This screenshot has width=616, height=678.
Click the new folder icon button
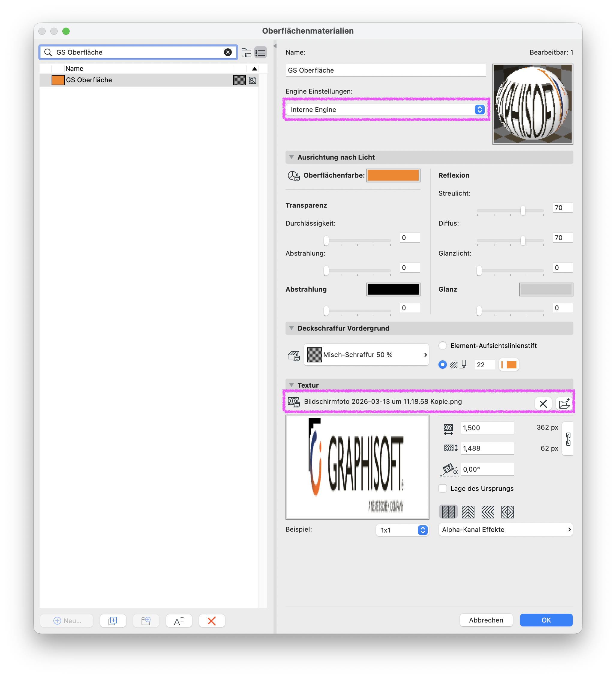pyautogui.click(x=146, y=620)
